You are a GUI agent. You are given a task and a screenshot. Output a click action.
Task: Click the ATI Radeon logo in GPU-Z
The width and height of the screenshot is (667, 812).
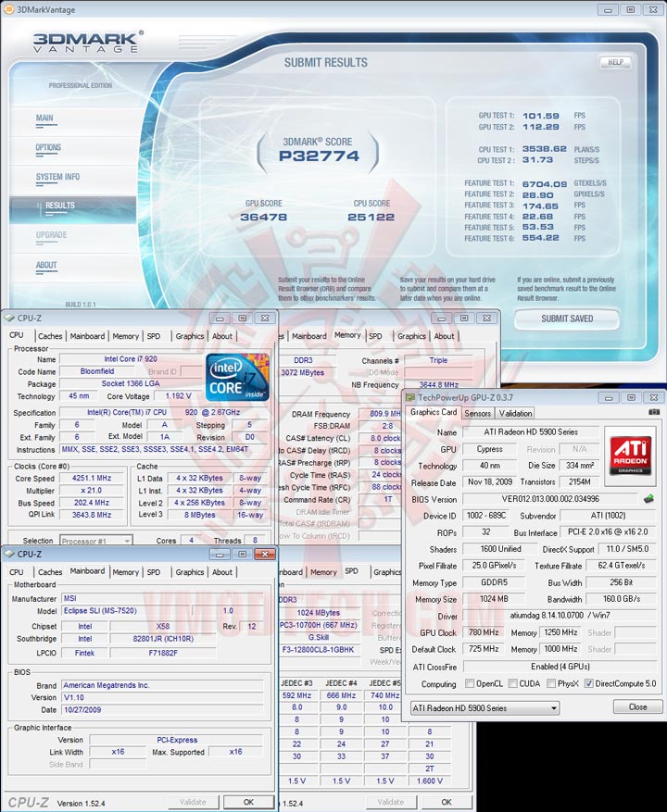[629, 455]
